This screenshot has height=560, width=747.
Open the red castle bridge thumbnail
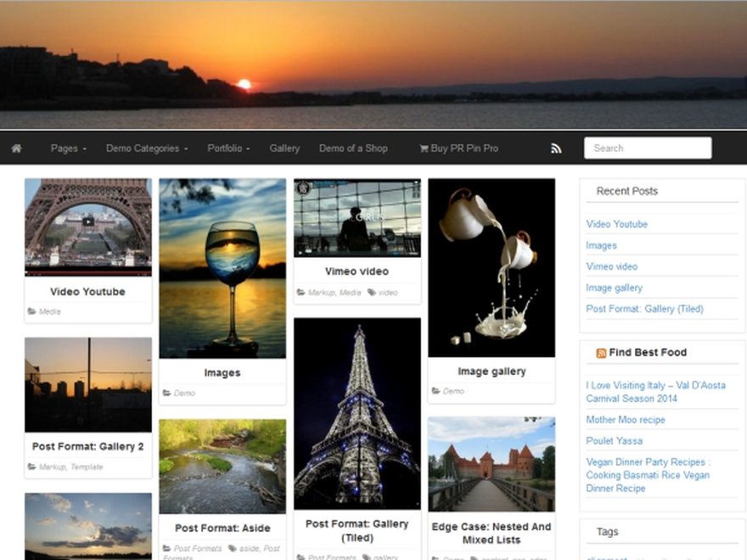(x=491, y=464)
